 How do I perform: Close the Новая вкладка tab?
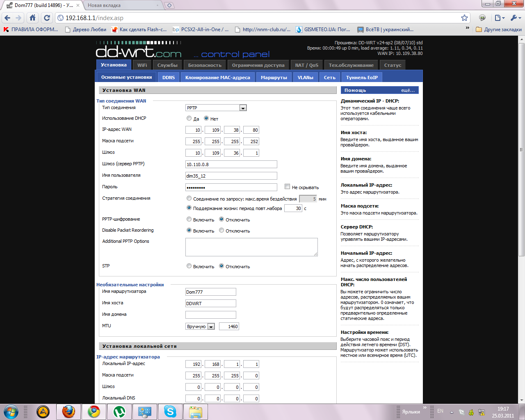point(158,5)
